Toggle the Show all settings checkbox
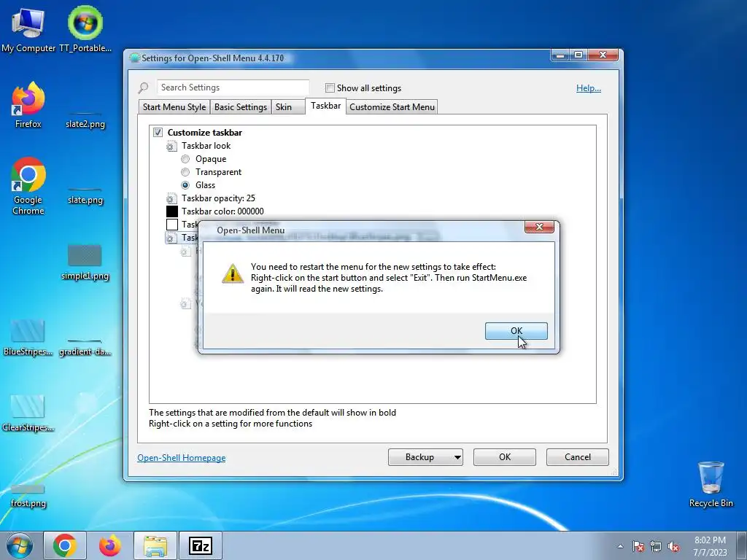 click(330, 87)
